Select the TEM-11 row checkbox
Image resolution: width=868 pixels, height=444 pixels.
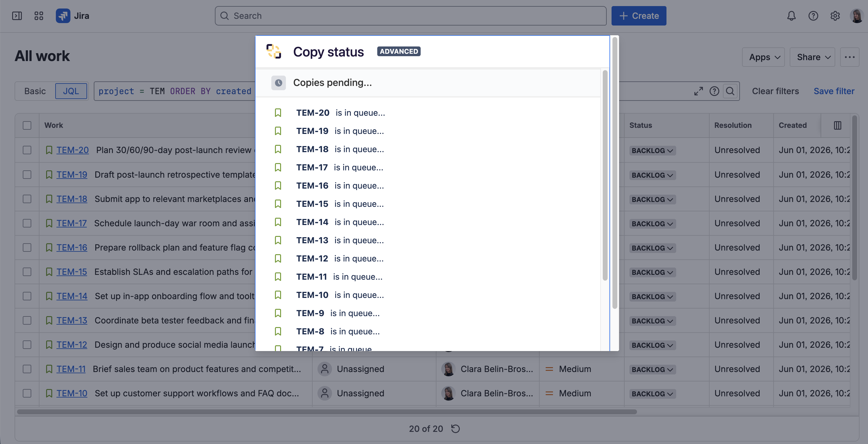[27, 369]
